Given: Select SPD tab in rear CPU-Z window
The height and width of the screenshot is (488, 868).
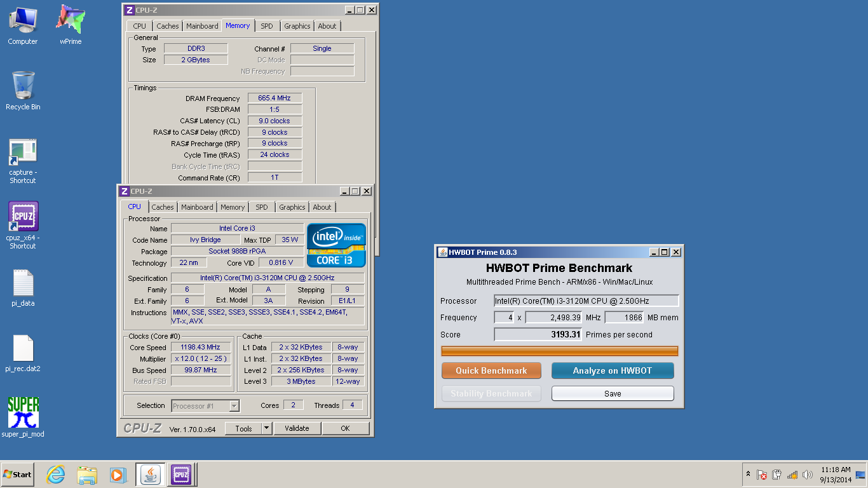Looking at the screenshot, I should 267,26.
